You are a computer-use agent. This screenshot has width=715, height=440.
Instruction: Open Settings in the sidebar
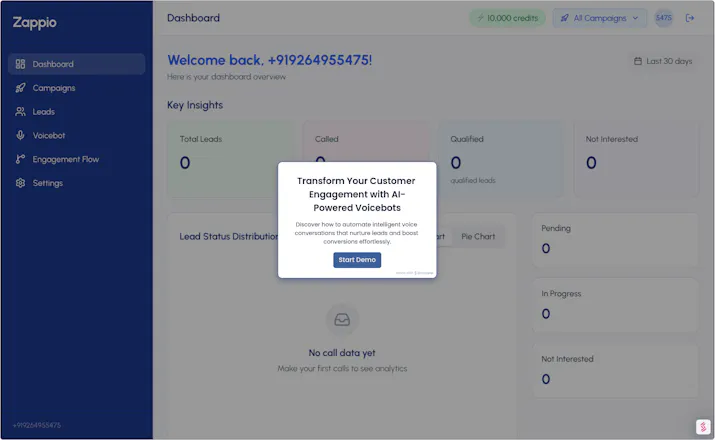pos(77,183)
